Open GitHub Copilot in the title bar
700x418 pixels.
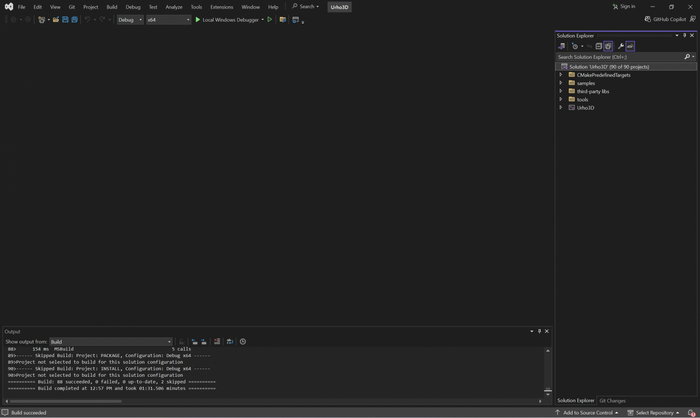click(x=665, y=19)
